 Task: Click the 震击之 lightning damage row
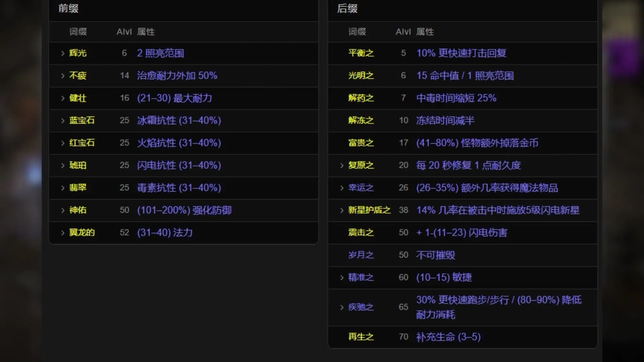(463, 233)
